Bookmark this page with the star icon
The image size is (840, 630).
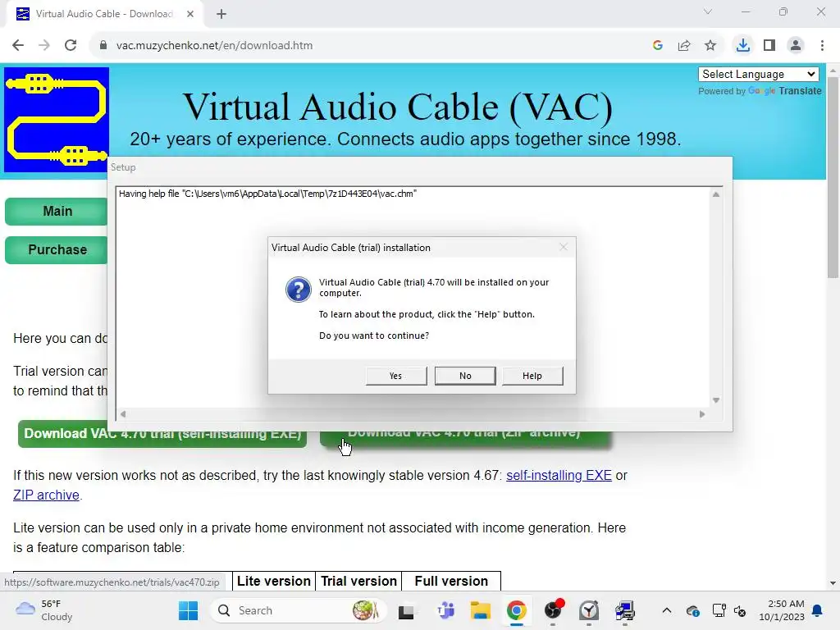[710, 46]
